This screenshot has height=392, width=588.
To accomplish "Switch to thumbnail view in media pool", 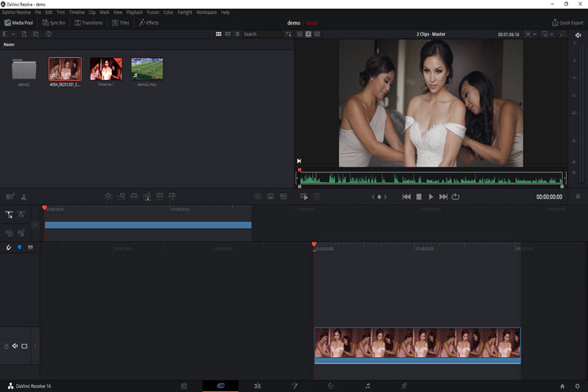I will [218, 34].
